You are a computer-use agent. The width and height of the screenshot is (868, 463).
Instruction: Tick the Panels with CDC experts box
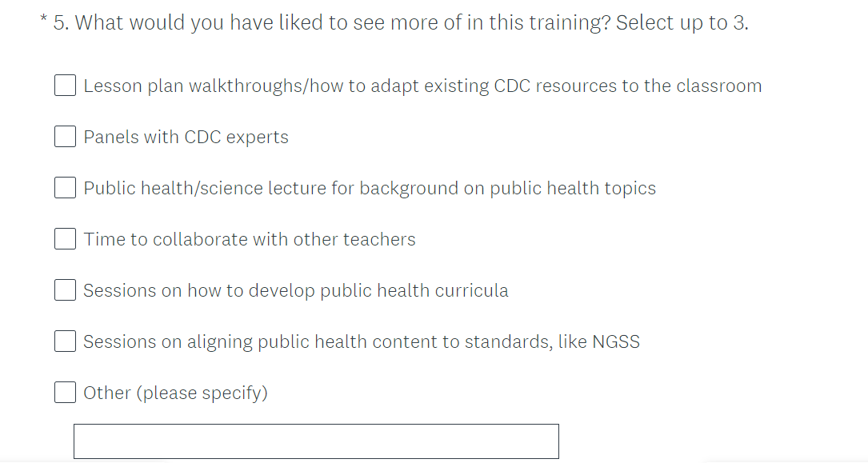[66, 137]
